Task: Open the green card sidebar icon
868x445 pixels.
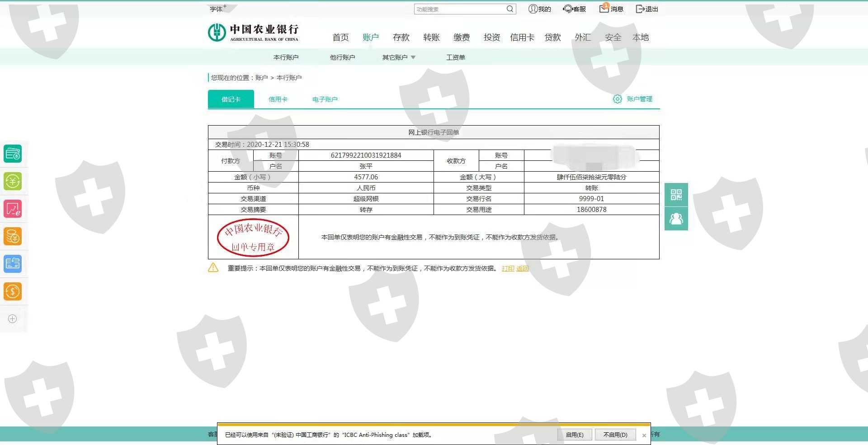Action: click(13, 154)
